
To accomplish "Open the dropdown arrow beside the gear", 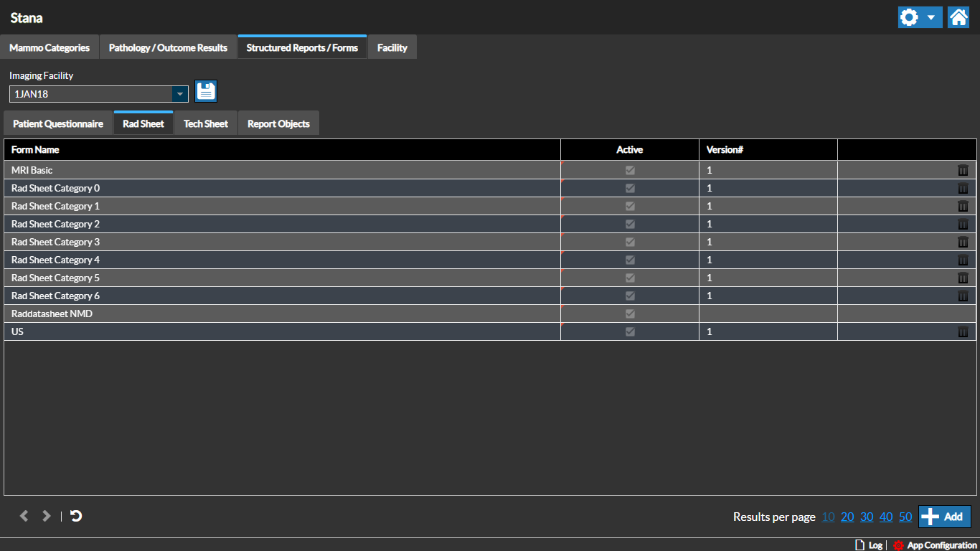I will pos(930,17).
